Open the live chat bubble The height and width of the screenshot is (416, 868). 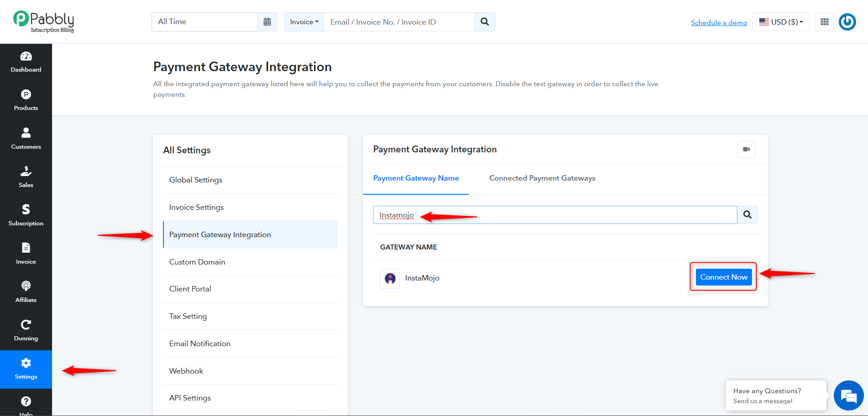(x=849, y=395)
